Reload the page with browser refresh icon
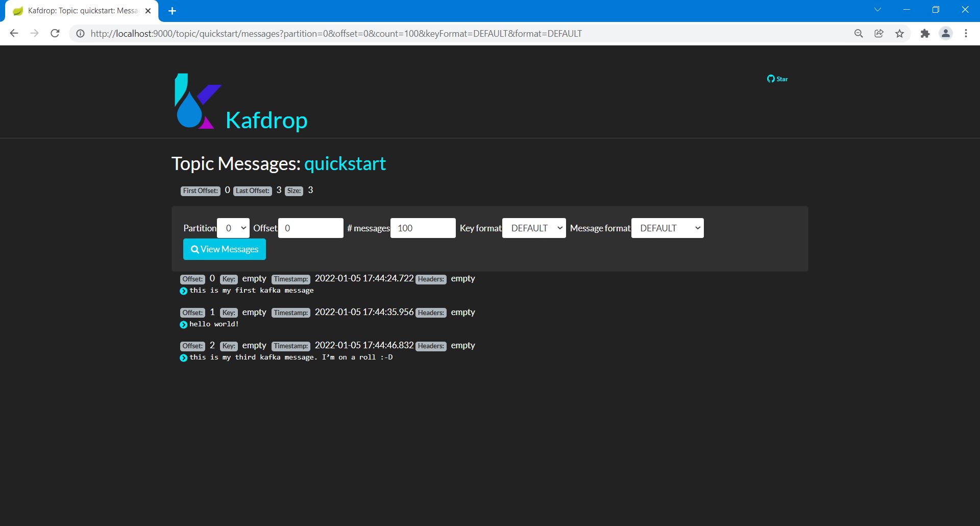This screenshot has width=980, height=526. pos(55,34)
